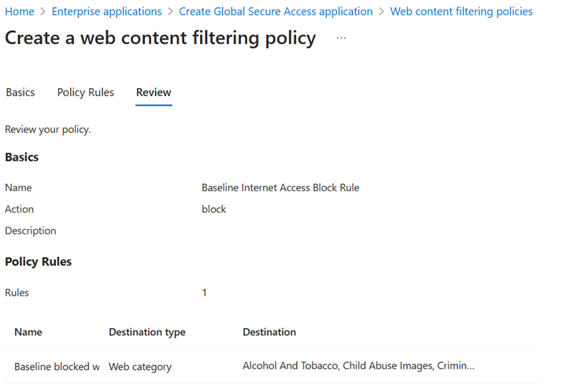Open the ellipsis more options menu
This screenshot has width=563, height=392.
point(341,38)
